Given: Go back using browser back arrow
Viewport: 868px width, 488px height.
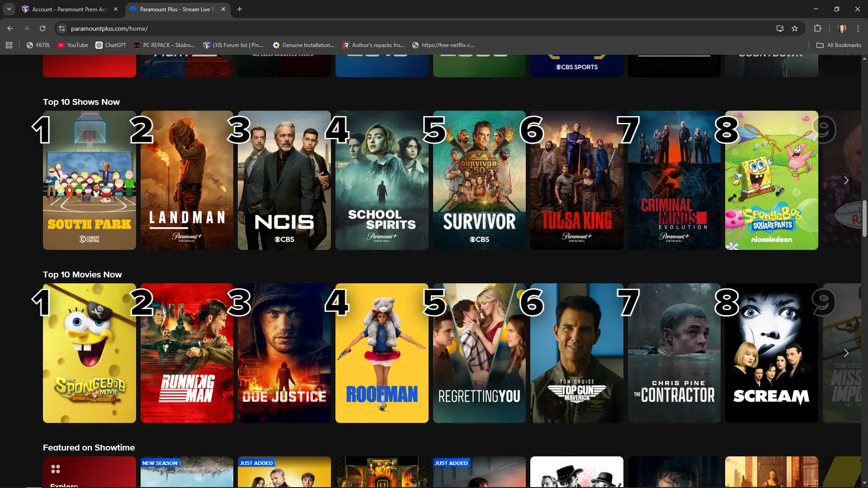Looking at the screenshot, I should click(x=10, y=28).
